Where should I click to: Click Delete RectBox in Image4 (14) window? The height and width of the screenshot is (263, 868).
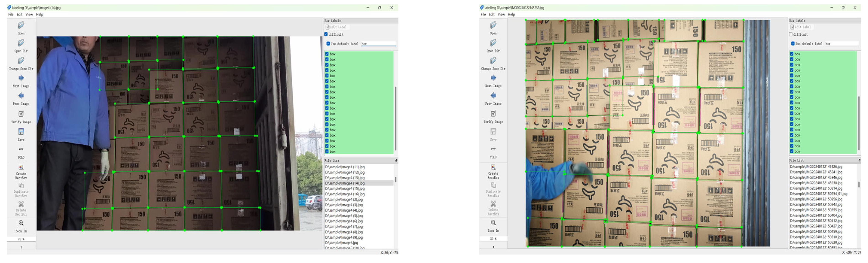pyautogui.click(x=21, y=204)
